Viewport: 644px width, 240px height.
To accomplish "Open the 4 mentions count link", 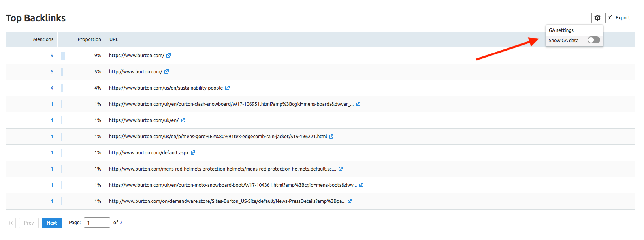I will click(52, 88).
